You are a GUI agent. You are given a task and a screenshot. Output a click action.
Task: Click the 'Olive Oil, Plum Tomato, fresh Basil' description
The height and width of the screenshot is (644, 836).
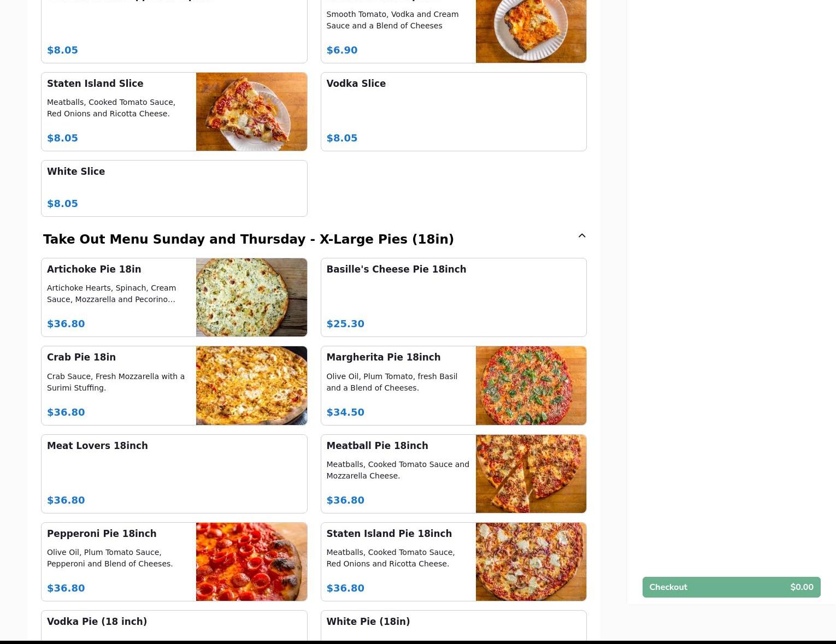(392, 382)
